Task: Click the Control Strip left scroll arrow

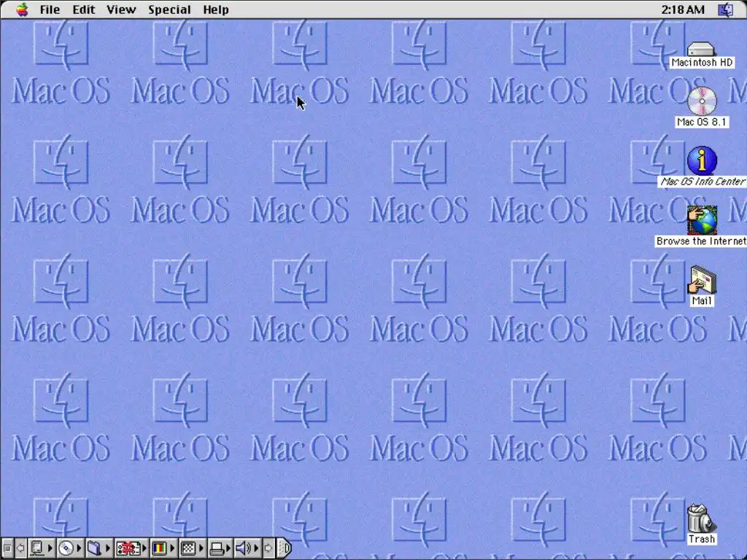Action: click(x=20, y=548)
